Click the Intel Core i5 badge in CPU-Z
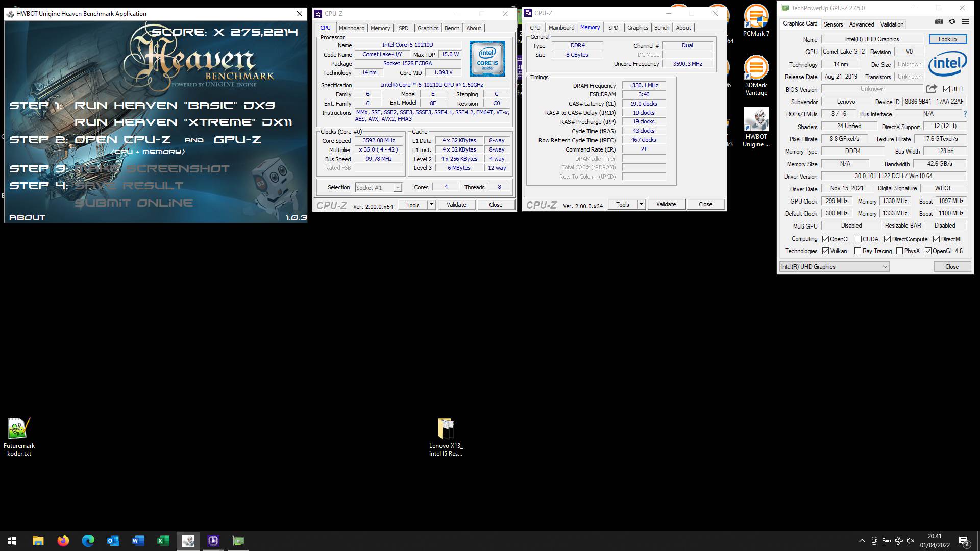This screenshot has width=980, height=551. (x=487, y=59)
